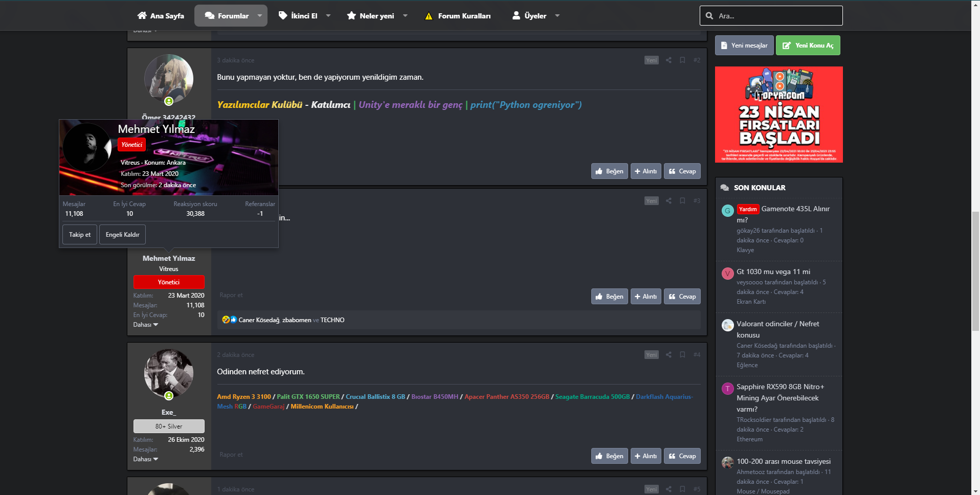
Task: Open the Forum Kuralları page
Action: [458, 16]
